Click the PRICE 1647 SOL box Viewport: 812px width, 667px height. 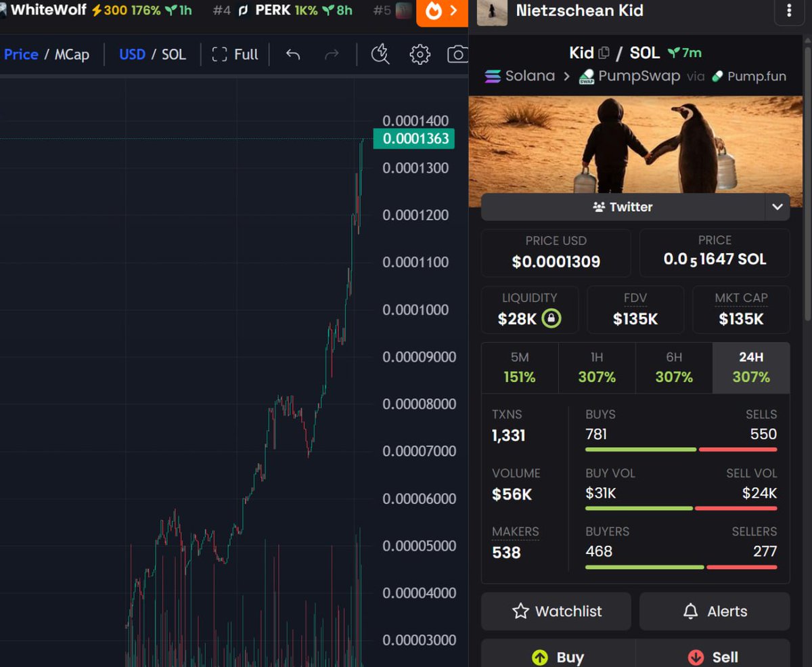click(x=715, y=253)
